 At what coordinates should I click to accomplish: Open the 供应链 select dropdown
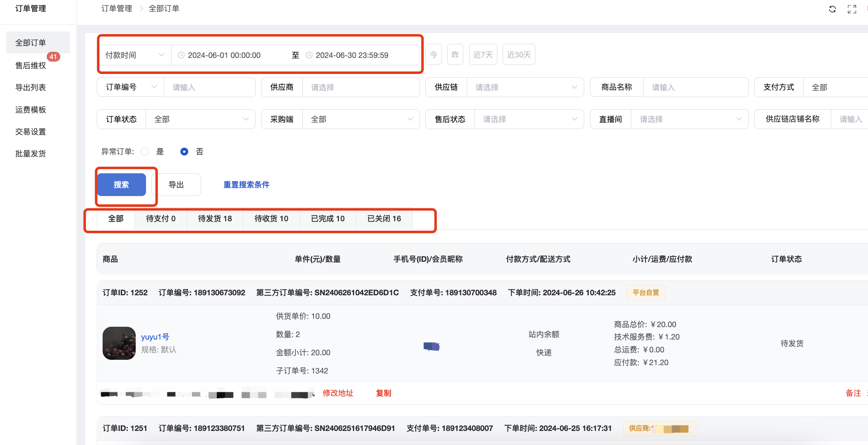[x=525, y=87]
